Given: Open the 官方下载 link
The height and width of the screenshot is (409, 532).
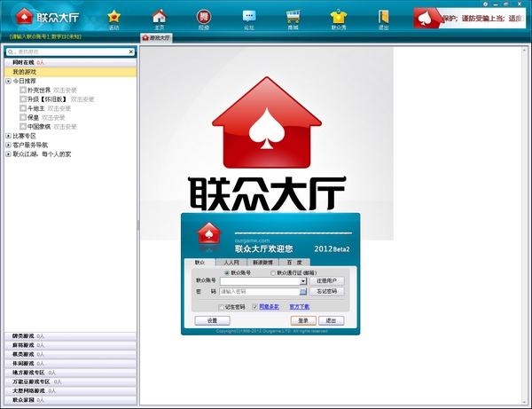Looking at the screenshot, I should (x=300, y=307).
